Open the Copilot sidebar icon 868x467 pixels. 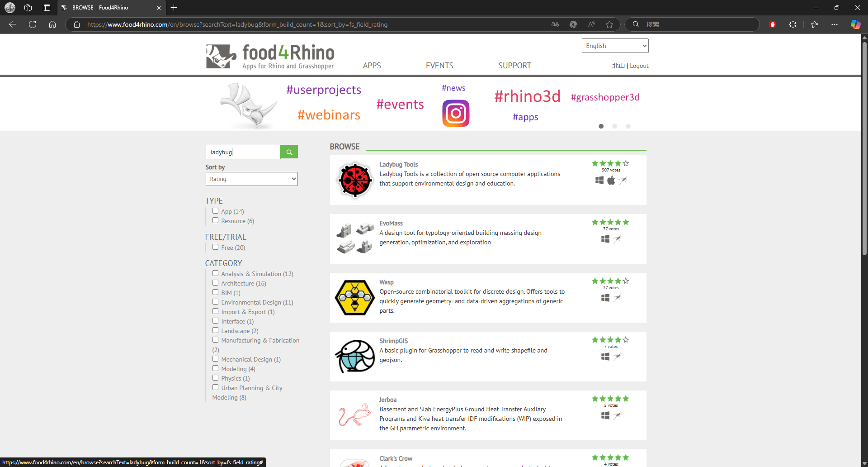pos(855,24)
